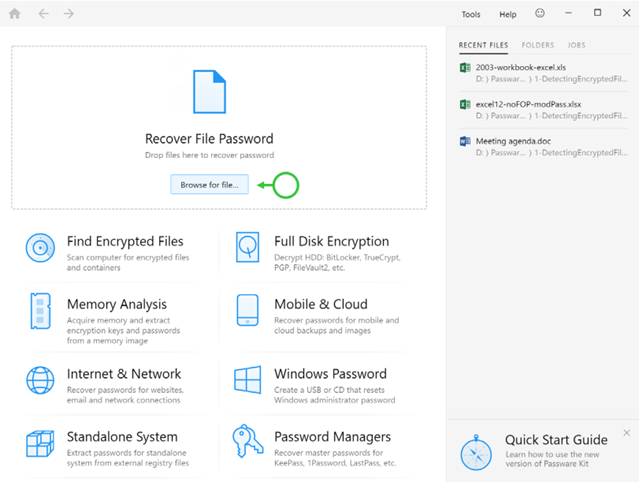Go forward with the right arrow

(x=68, y=14)
